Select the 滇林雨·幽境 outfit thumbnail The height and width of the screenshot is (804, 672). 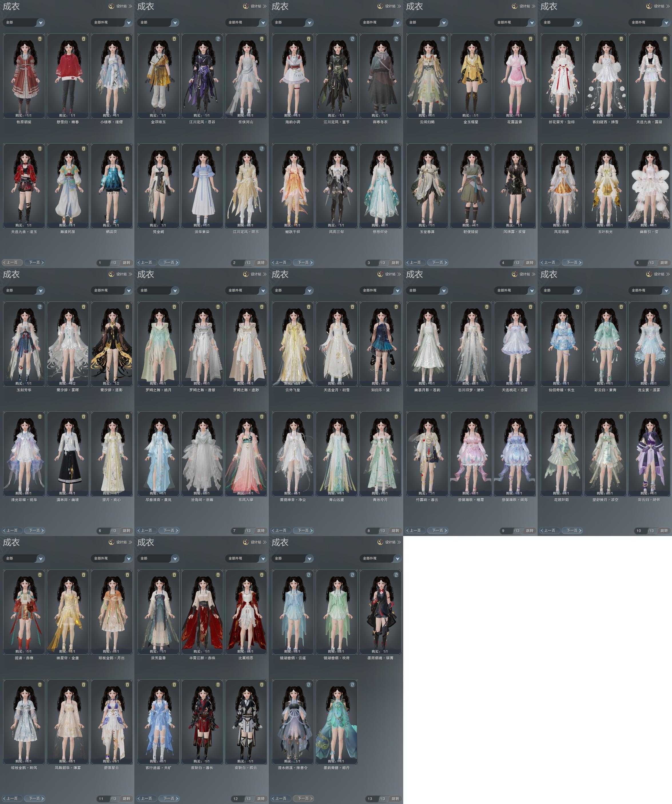[68, 454]
